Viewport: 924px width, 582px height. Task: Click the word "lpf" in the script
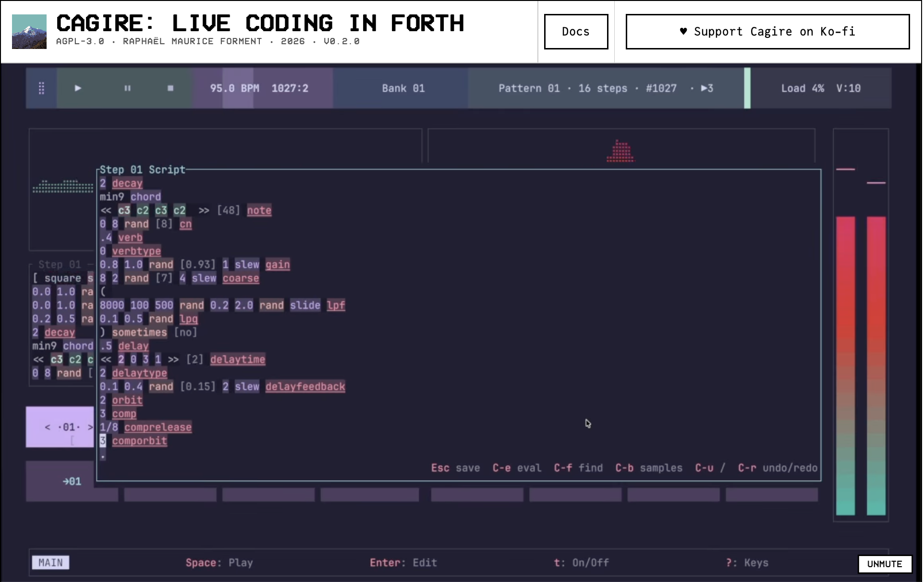click(x=336, y=305)
